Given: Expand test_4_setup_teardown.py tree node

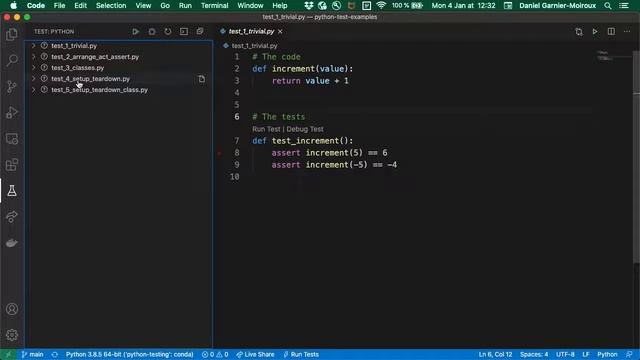Looking at the screenshot, I should click(x=33, y=79).
